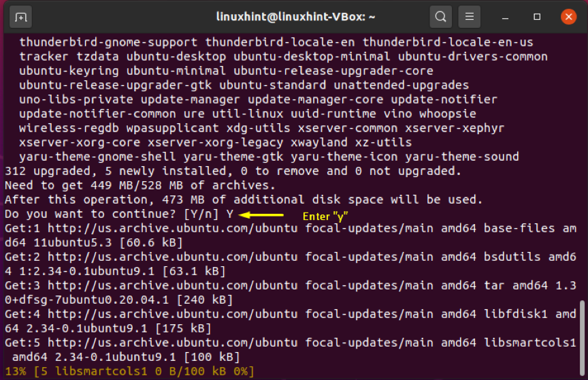The height and width of the screenshot is (380, 588).
Task: Click the thunderbird-gnome-support package name
Action: point(108,42)
